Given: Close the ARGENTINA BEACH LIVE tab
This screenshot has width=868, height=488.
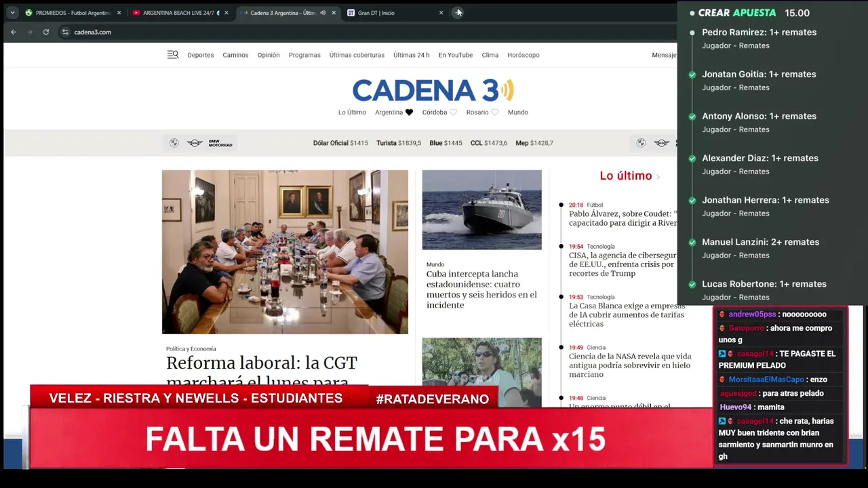Looking at the screenshot, I should [226, 13].
